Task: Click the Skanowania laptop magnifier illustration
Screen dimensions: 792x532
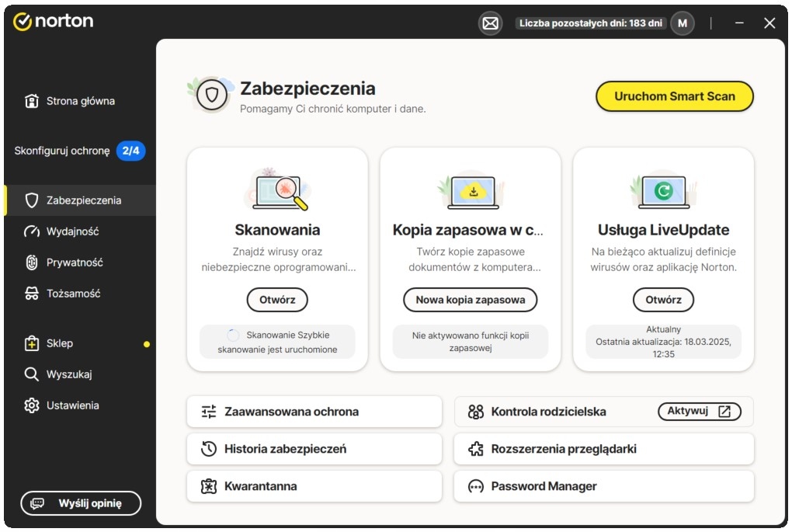Action: click(278, 190)
